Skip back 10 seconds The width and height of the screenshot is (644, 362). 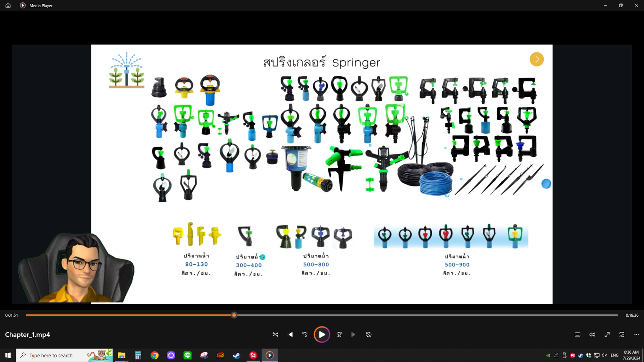(x=305, y=334)
